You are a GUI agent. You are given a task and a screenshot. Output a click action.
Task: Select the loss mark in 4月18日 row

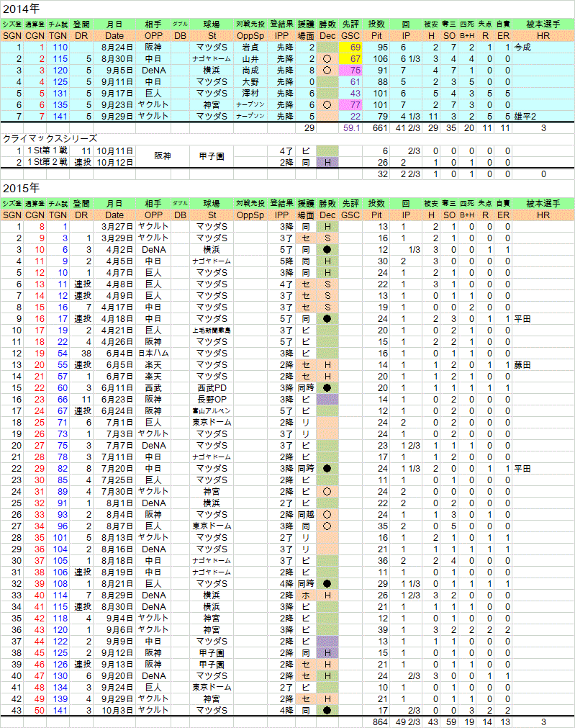pos(327,319)
